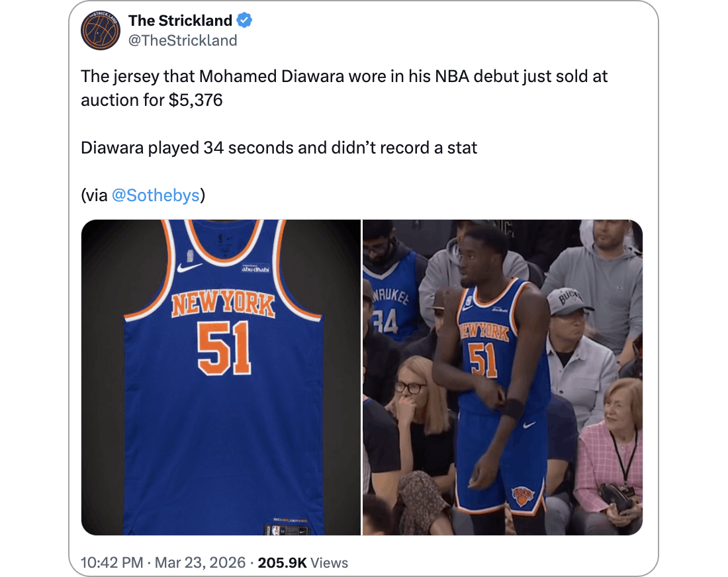728x577 pixels.
Task: Follow the @Sothebys mention link
Action: coord(156,195)
